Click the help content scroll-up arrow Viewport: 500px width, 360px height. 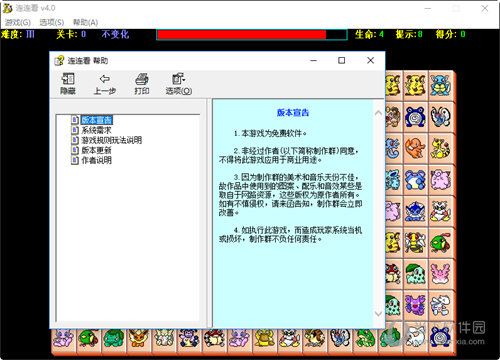click(x=378, y=113)
